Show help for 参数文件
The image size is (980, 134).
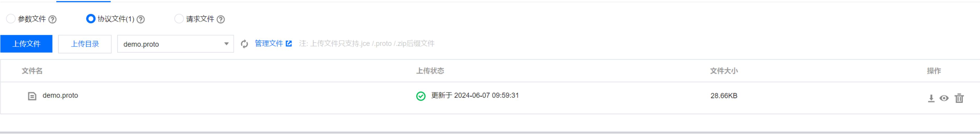pyautogui.click(x=53, y=19)
